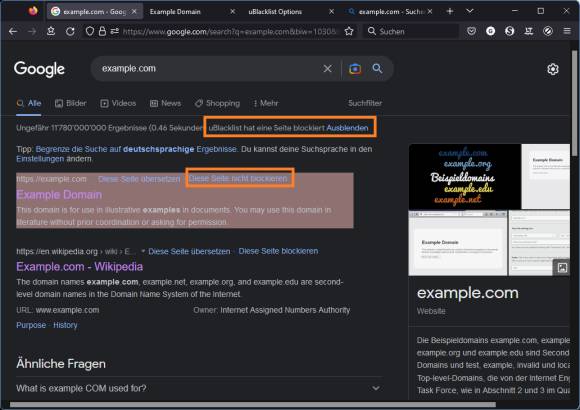The image size is (580, 410).
Task: Switch to the Example Domain tab
Action: [x=175, y=12]
